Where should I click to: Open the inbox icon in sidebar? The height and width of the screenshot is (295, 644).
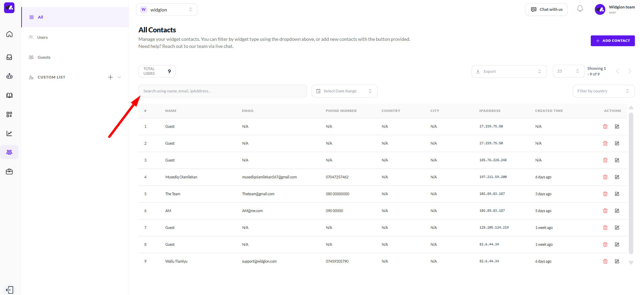[9, 57]
